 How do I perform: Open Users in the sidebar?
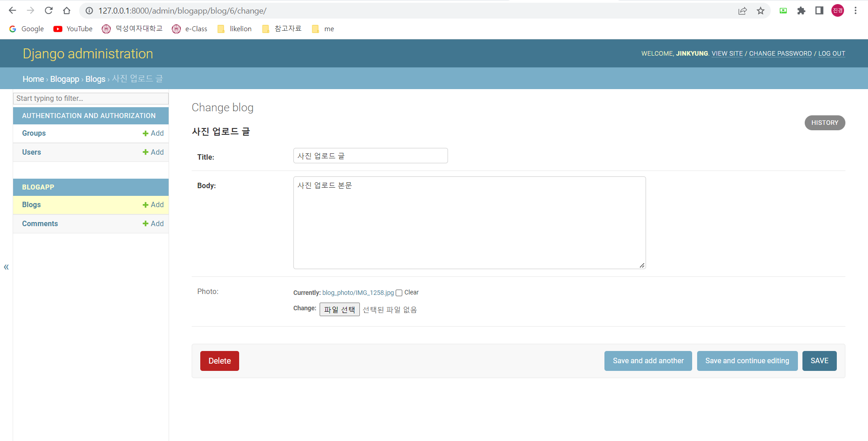coord(32,152)
